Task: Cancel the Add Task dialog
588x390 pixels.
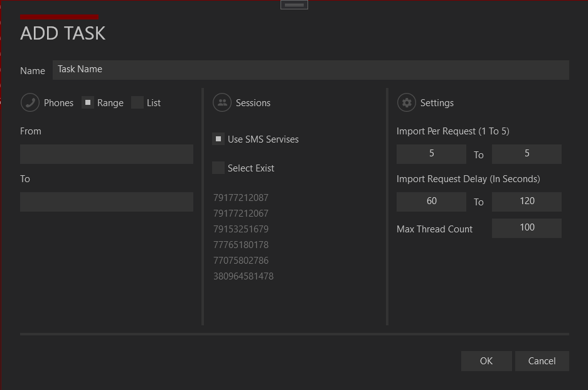Action: pos(542,361)
